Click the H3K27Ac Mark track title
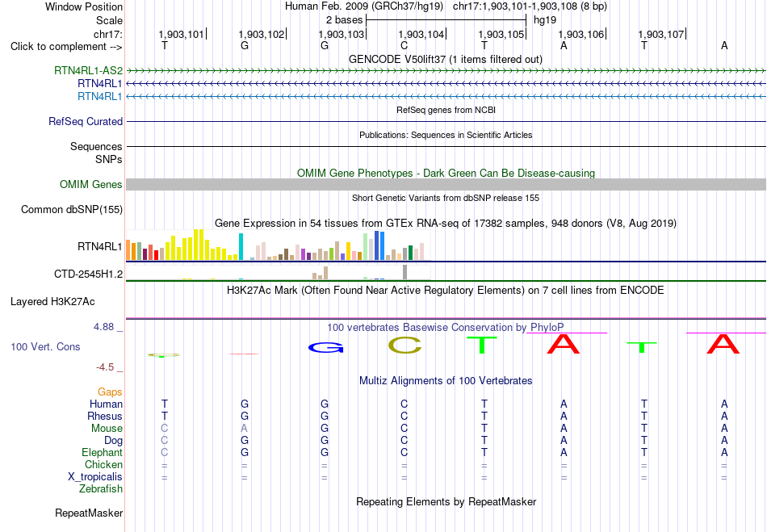The image size is (767, 532). [x=445, y=291]
